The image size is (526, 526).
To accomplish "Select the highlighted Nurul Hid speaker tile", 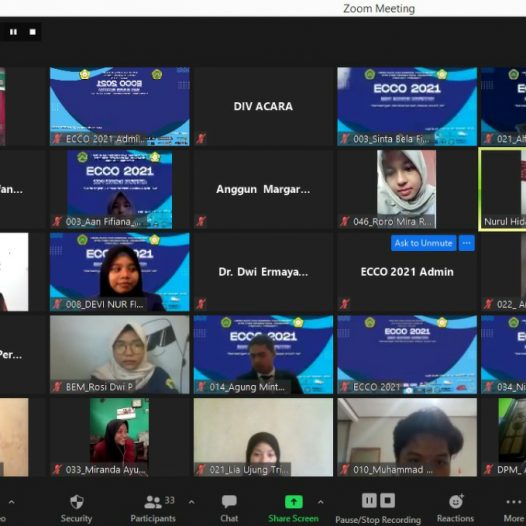I will click(x=503, y=189).
